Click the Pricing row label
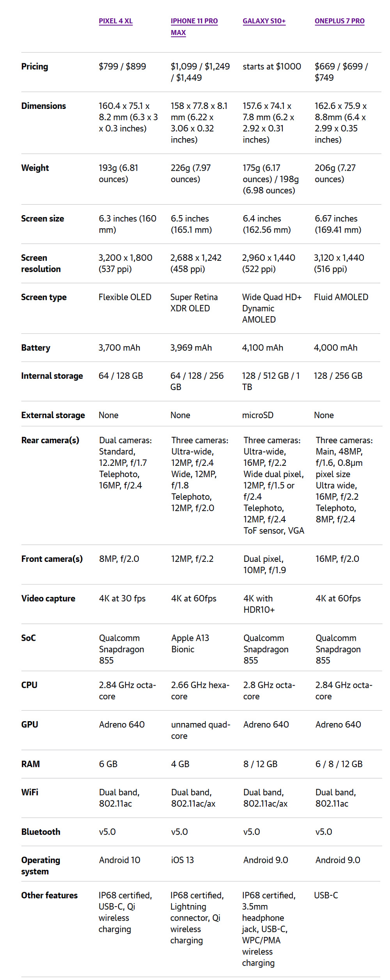Image resolution: width=390 pixels, height=980 pixels. pos(35,67)
